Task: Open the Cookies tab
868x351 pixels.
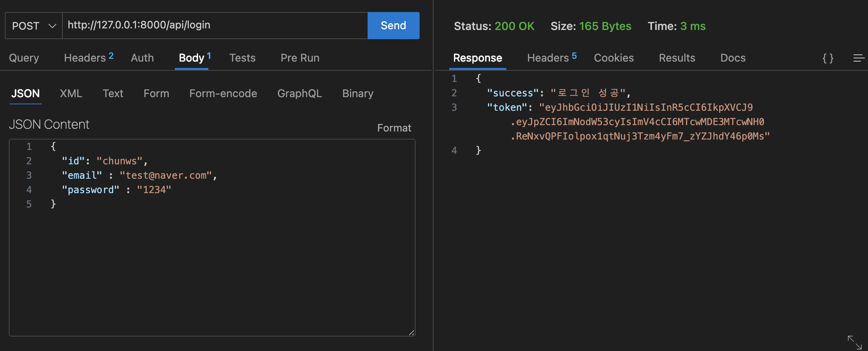Action: coord(614,58)
